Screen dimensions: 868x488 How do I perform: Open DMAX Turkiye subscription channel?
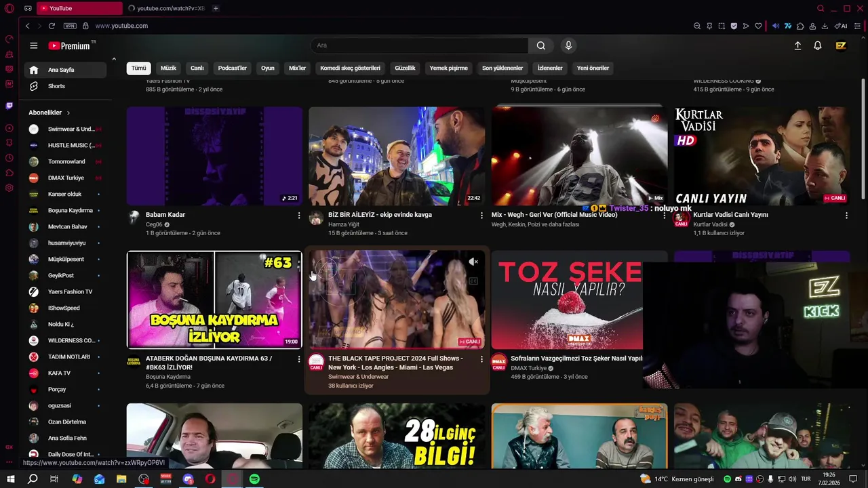65,178
